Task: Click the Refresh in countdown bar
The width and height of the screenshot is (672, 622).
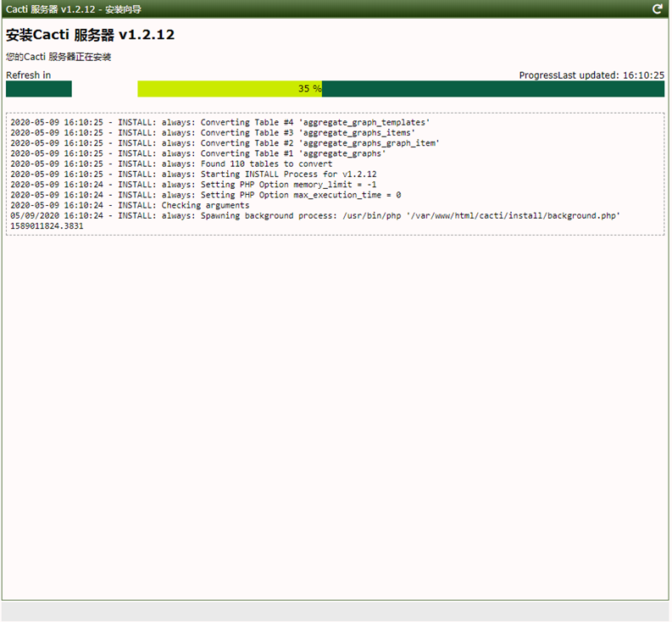Action: coord(39,89)
